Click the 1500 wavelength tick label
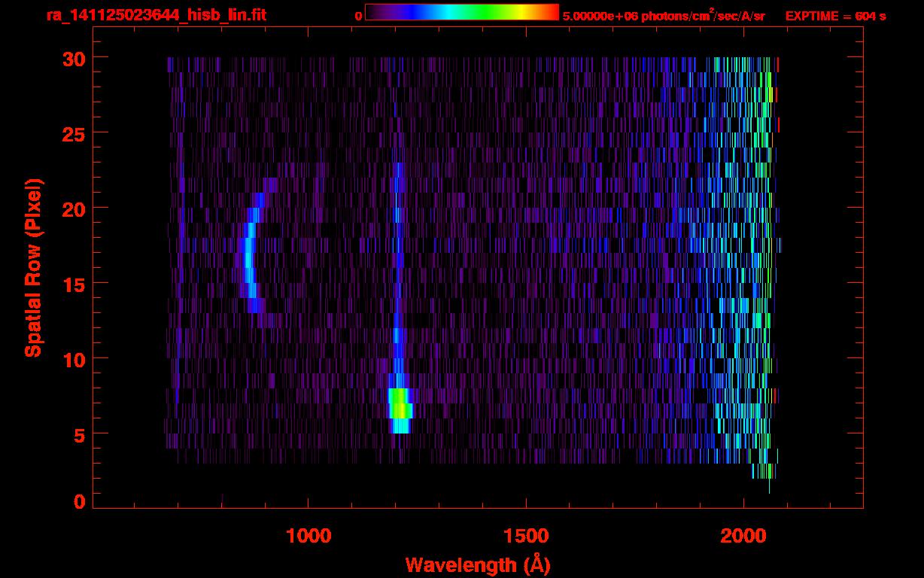 pos(526,536)
